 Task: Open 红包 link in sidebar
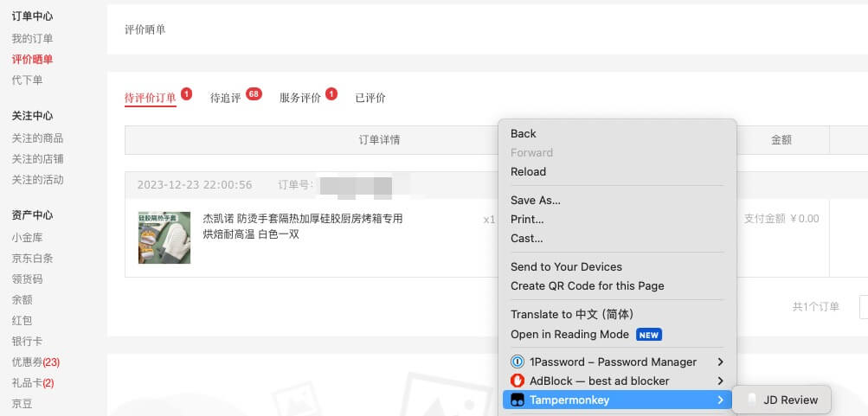pos(23,321)
